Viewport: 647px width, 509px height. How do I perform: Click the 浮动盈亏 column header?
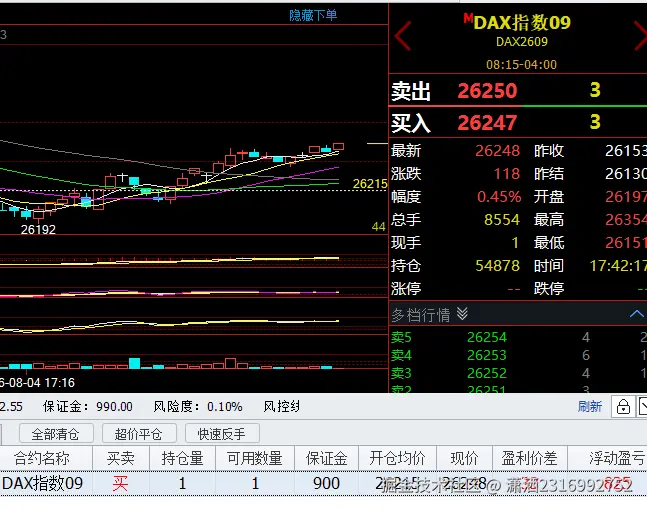(607, 458)
